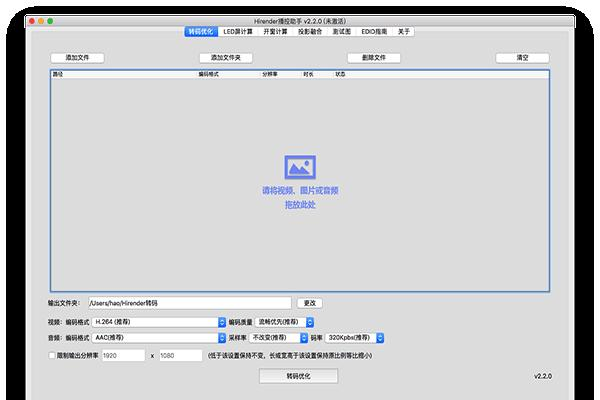Image resolution: width=600 pixels, height=400 pixels.
Task: Click the 请将视频、图片或音频 drop hint text
Action: (300, 190)
